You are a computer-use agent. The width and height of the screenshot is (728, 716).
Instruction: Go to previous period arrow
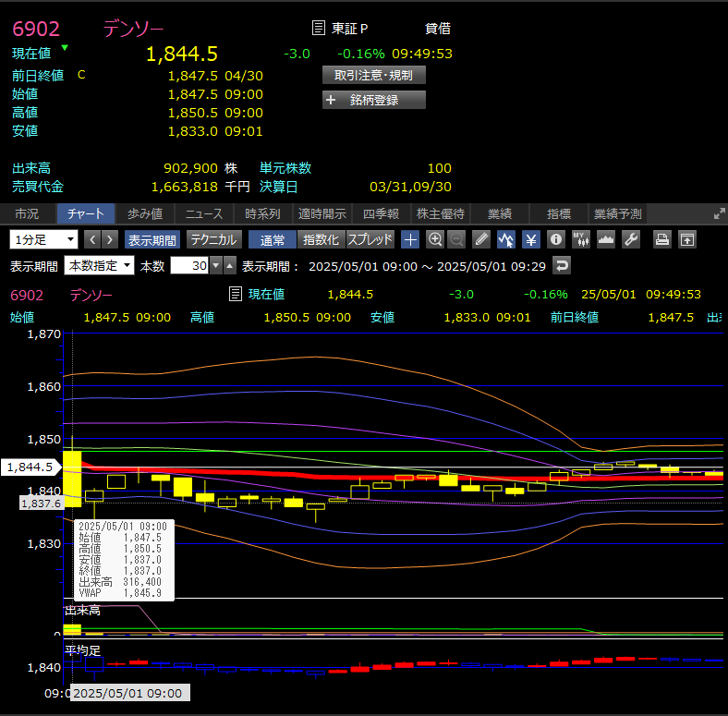point(92,239)
